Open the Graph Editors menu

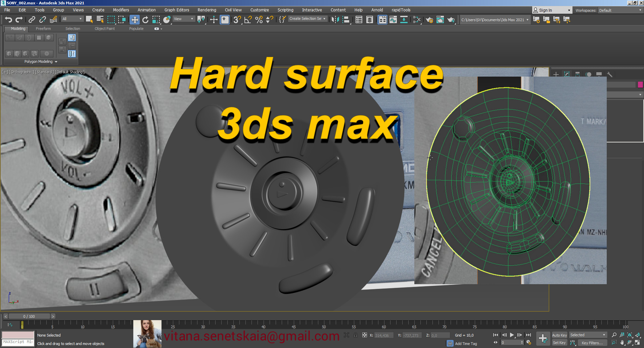(x=177, y=10)
